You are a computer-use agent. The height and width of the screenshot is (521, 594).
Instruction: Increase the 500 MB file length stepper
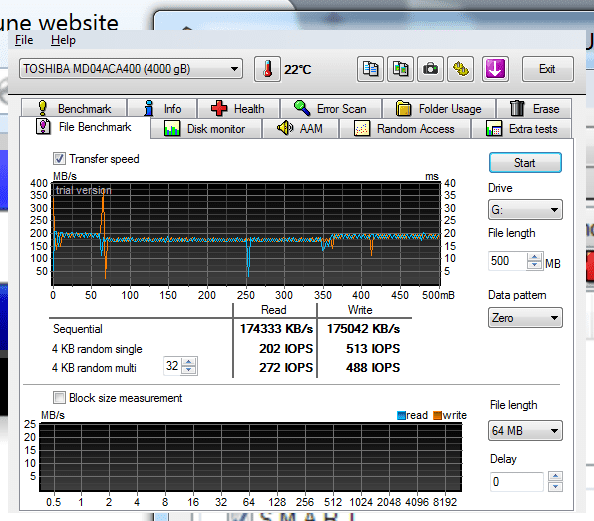coord(535,257)
